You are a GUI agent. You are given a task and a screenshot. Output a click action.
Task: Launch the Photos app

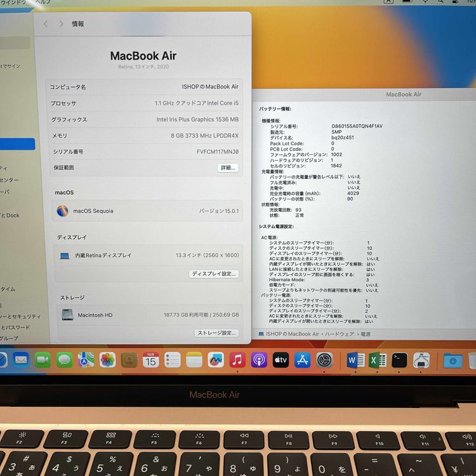click(108, 360)
